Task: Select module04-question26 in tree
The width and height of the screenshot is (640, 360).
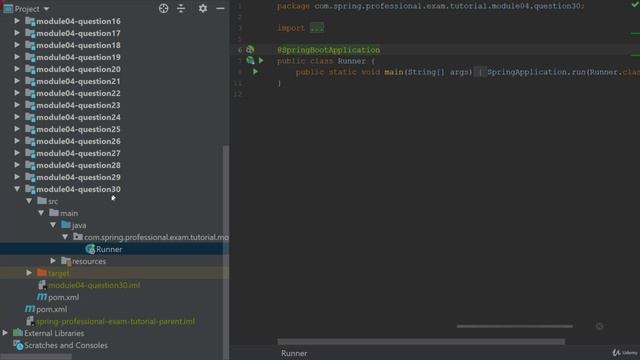Action: (x=78, y=141)
